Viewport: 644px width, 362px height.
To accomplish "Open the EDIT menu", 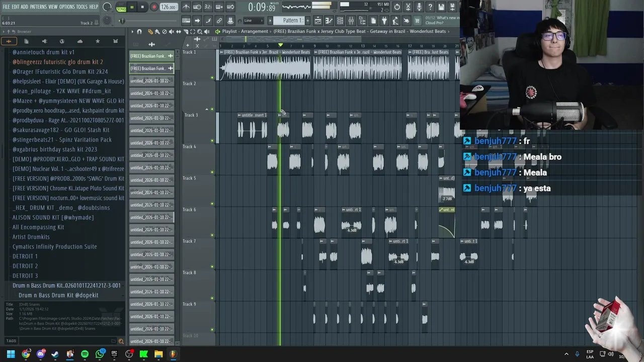I will [x=16, y=7].
